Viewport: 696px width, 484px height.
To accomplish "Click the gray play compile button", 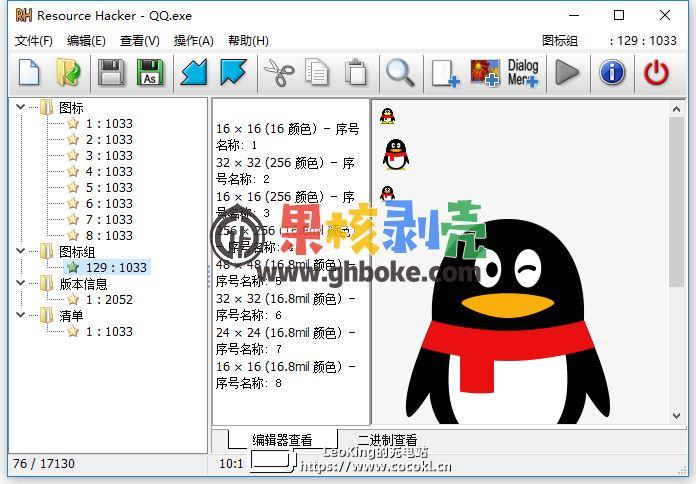I will pos(567,72).
